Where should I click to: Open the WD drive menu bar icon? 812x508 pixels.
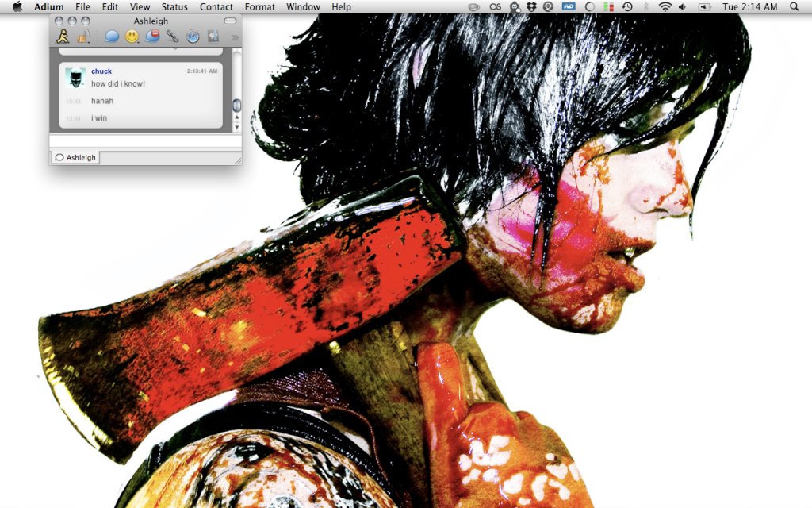[569, 6]
